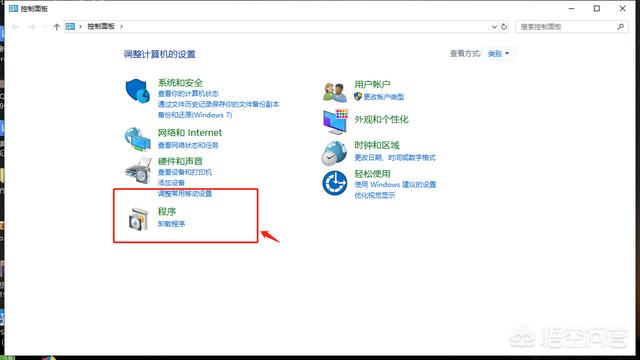
Task: Open the 用户帐户 heading
Action: [x=372, y=84]
